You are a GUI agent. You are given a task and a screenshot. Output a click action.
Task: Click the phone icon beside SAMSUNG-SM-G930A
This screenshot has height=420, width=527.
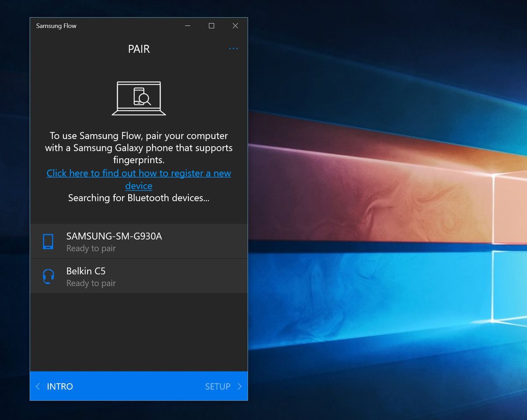click(48, 242)
